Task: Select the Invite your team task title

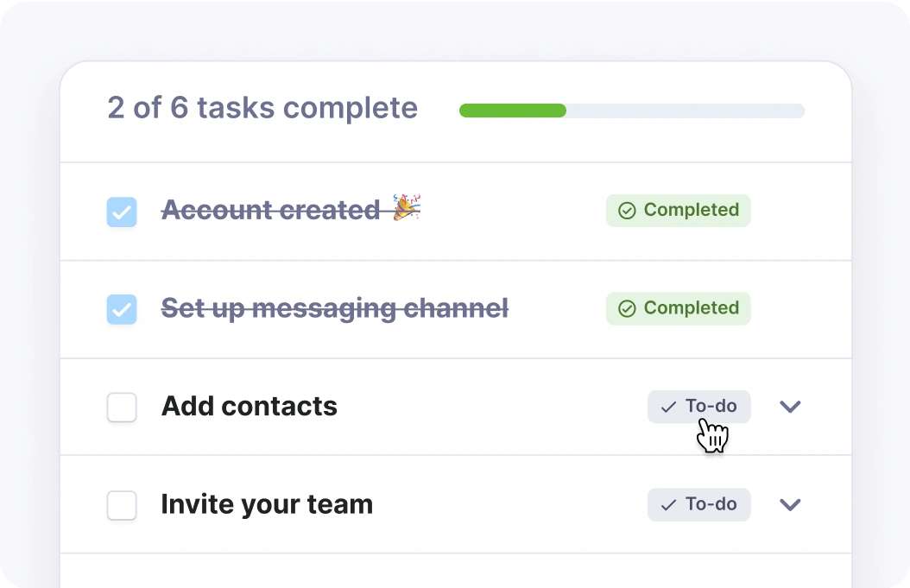Action: pyautogui.click(x=267, y=504)
